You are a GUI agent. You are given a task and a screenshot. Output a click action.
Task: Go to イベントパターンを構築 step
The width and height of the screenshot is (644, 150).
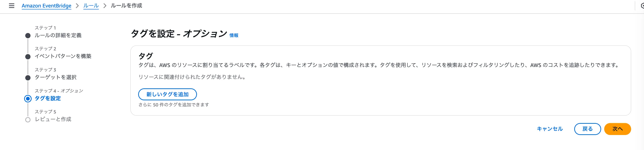63,56
